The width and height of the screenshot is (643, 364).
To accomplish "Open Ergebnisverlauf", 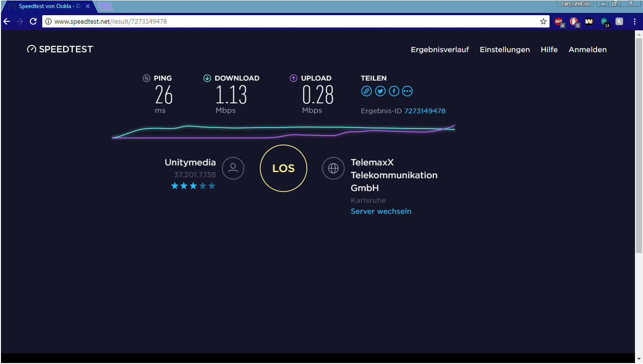I will click(x=440, y=49).
